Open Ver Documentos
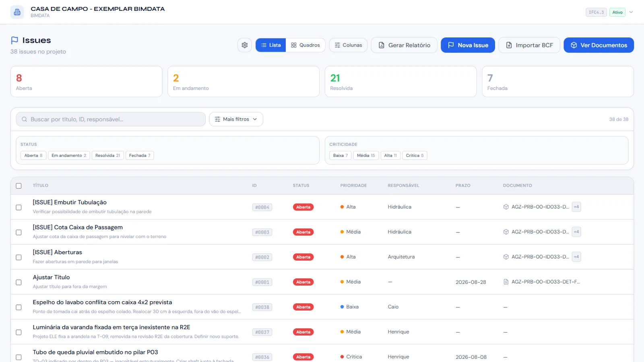 pyautogui.click(x=599, y=45)
